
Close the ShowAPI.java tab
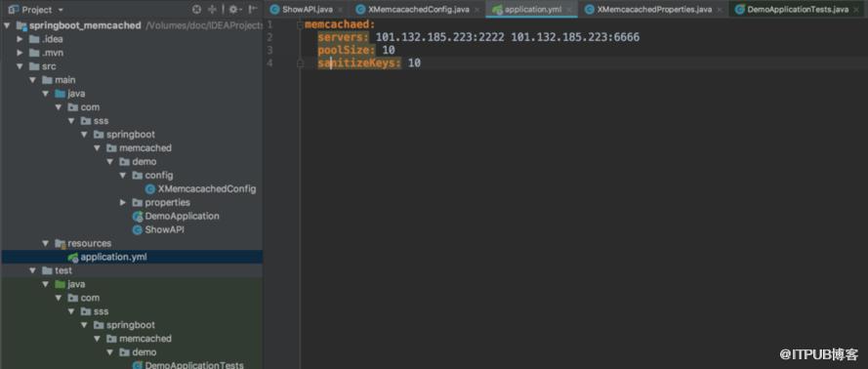point(340,10)
